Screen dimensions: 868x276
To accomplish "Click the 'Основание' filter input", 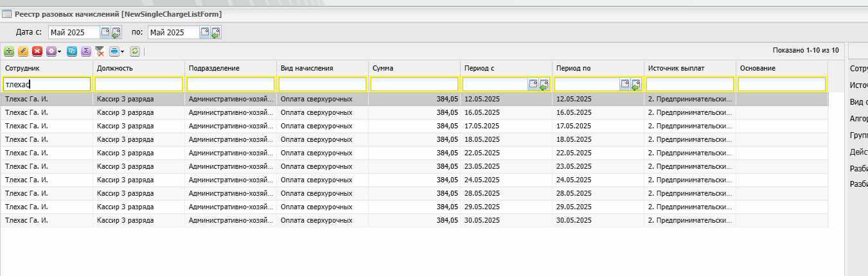I will [x=782, y=84].
